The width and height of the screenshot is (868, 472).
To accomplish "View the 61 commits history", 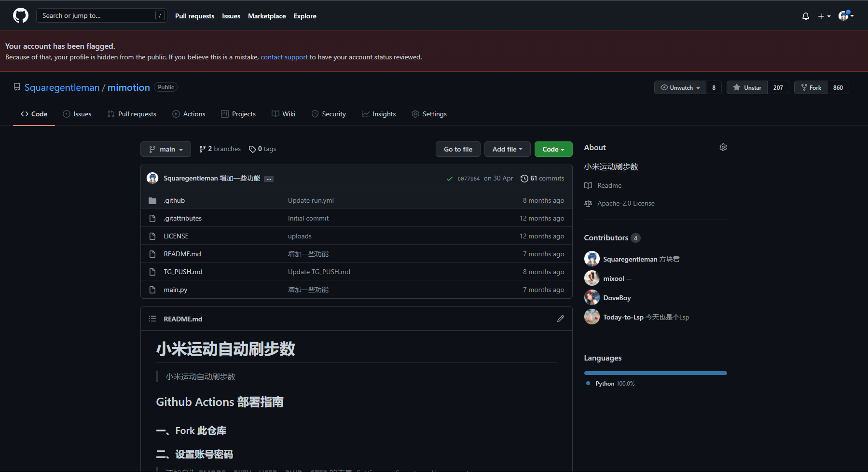I will pos(542,178).
